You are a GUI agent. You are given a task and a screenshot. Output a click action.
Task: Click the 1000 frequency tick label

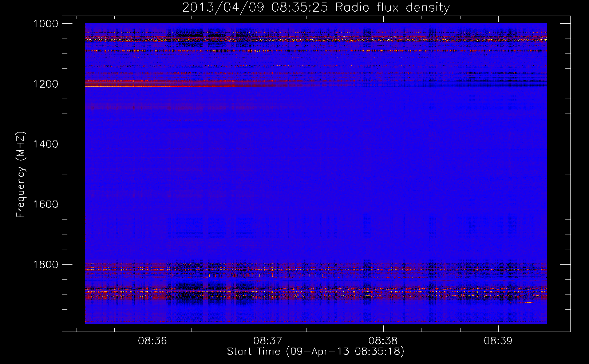point(46,24)
